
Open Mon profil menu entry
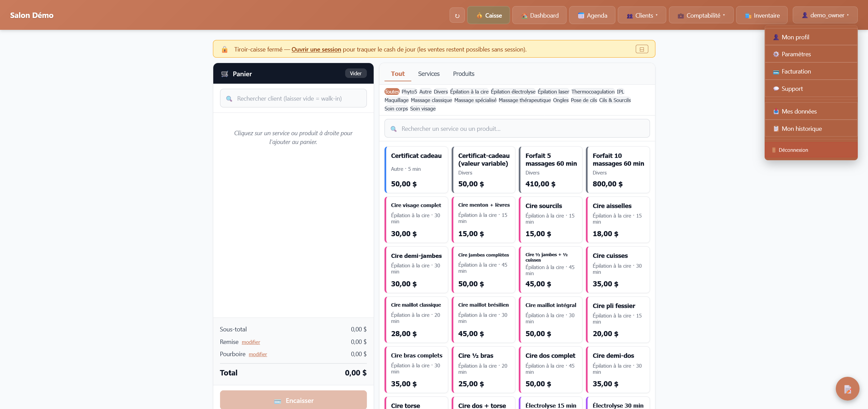tap(811, 37)
